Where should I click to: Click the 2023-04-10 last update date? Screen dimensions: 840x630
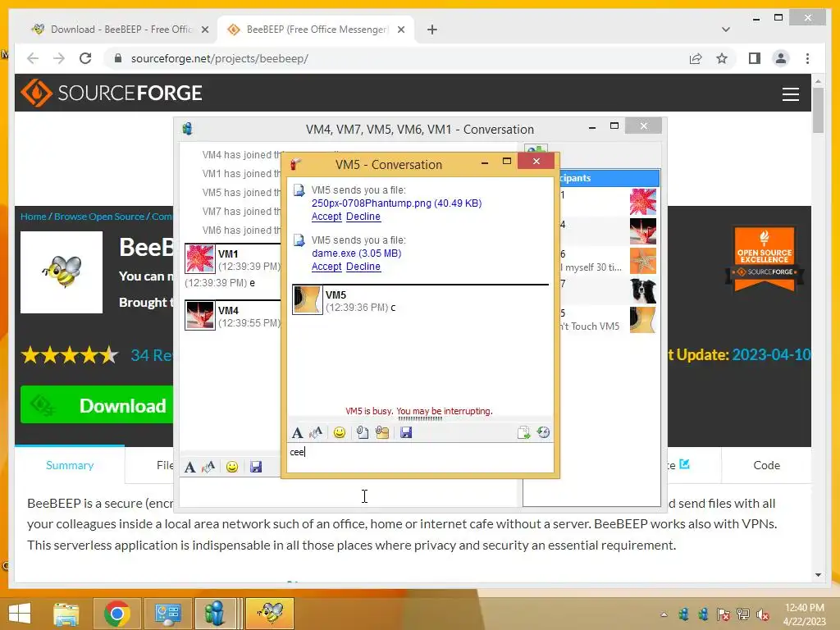pyautogui.click(x=771, y=354)
